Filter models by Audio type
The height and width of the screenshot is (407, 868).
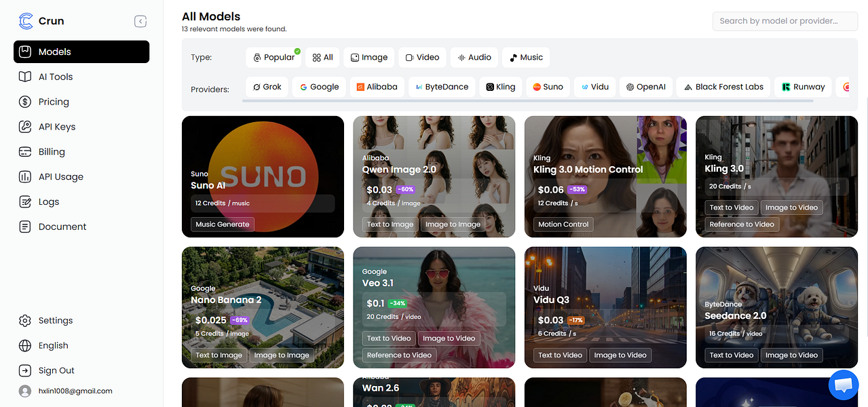point(474,58)
